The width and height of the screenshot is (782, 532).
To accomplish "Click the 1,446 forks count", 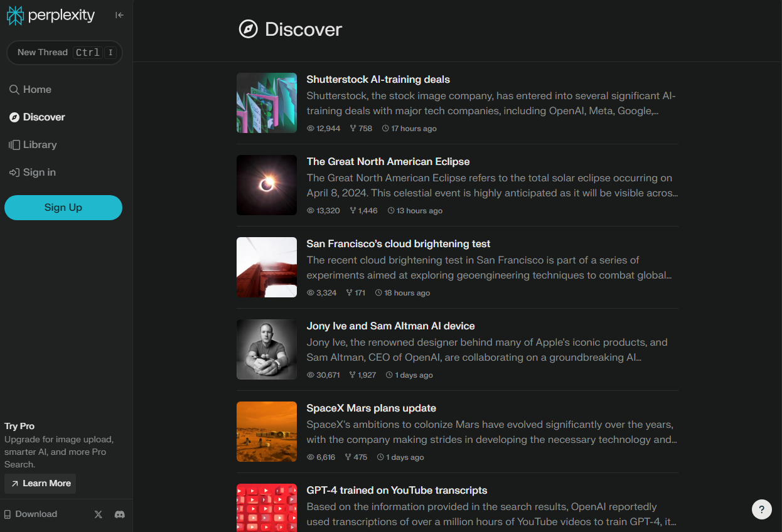I will [363, 211].
